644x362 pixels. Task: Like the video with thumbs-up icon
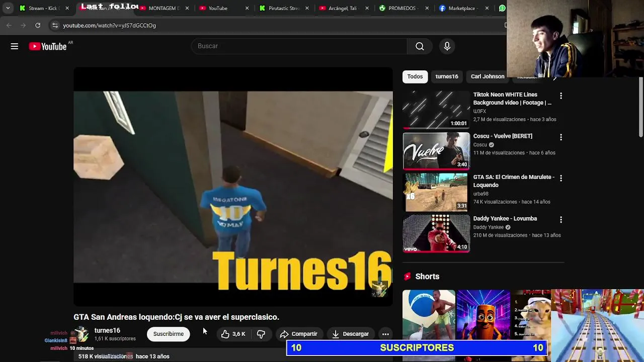(x=233, y=334)
